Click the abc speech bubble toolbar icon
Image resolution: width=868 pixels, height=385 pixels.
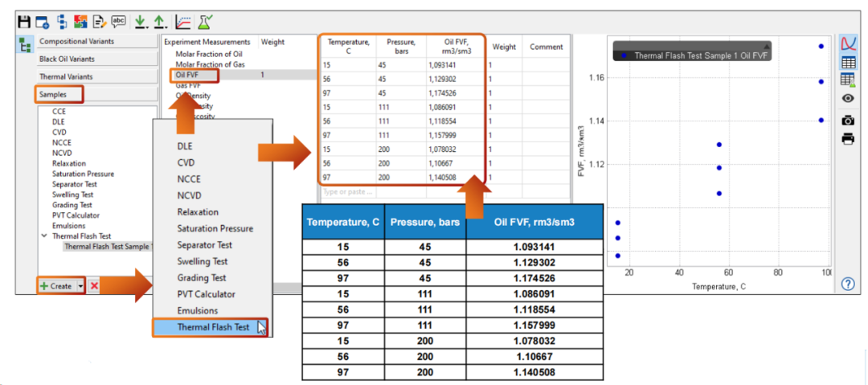(x=118, y=20)
